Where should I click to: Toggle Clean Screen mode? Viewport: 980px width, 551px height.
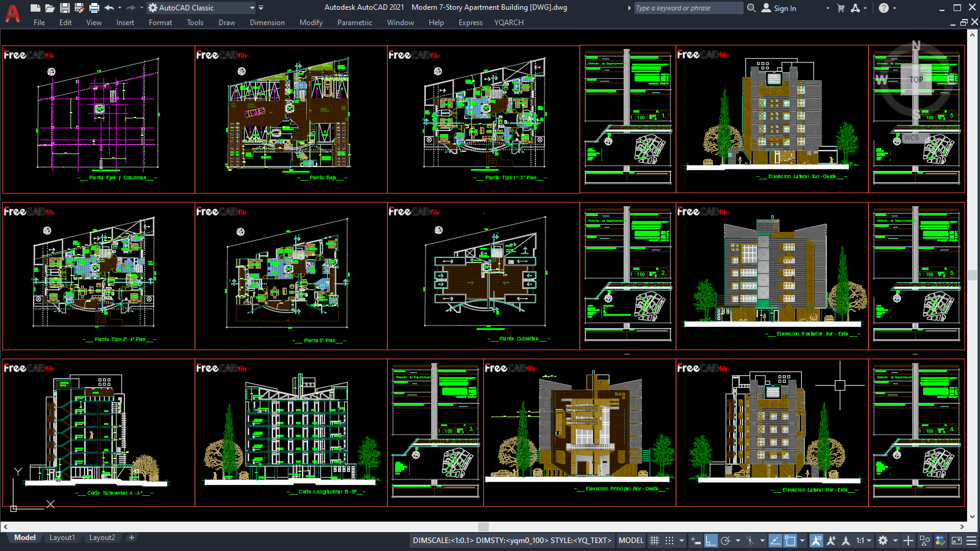tap(956, 541)
